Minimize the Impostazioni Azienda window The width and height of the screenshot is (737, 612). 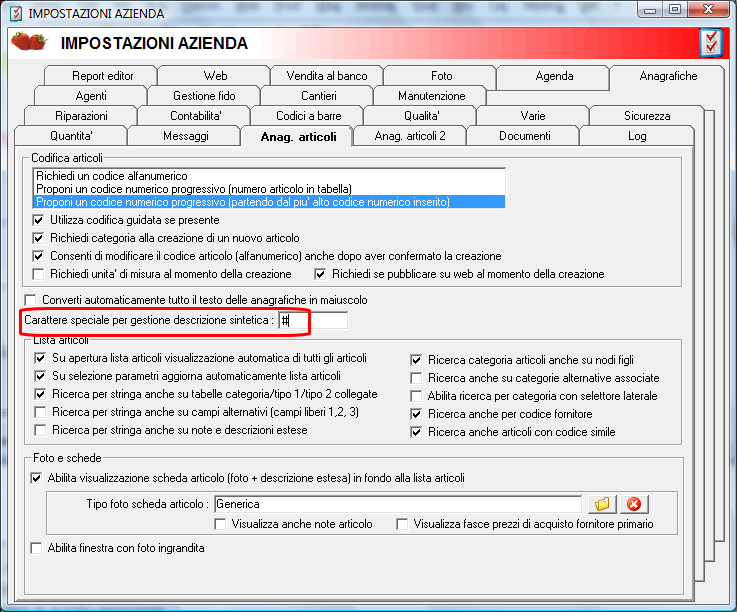(650, 9)
